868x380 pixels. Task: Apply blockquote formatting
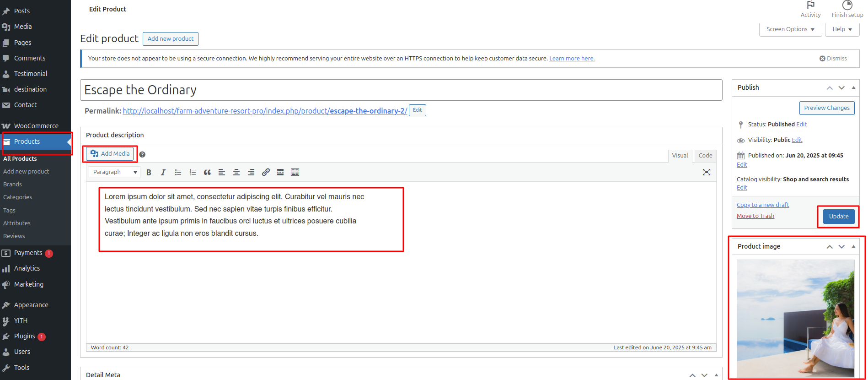pyautogui.click(x=207, y=173)
